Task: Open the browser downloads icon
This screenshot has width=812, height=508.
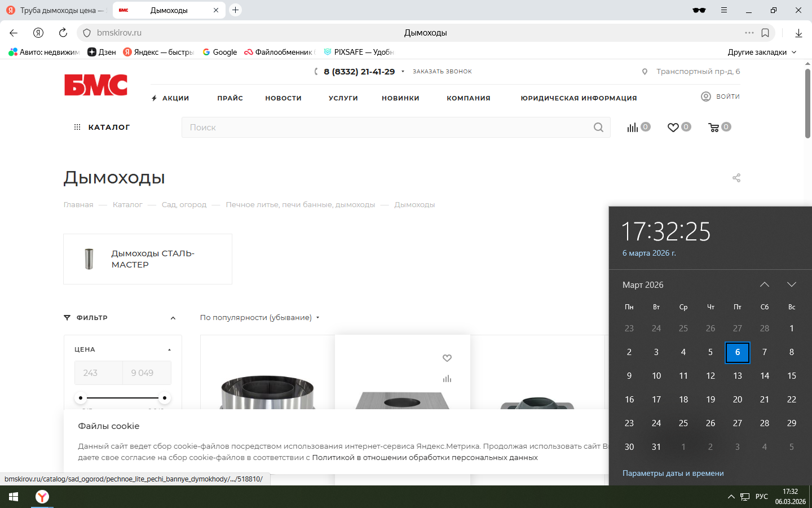Action: pyautogui.click(x=798, y=33)
